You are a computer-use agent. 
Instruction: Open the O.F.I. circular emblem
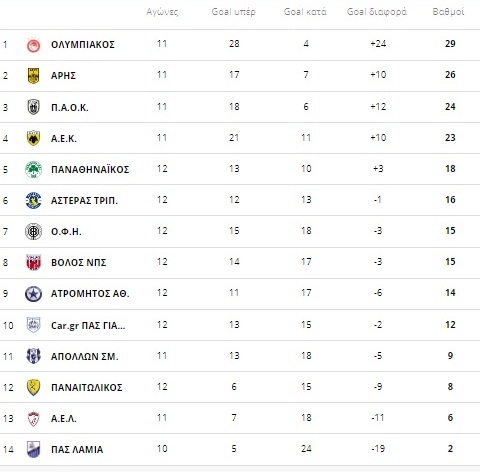[x=33, y=231]
